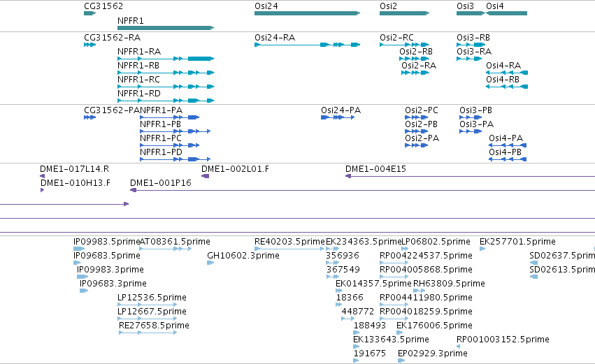Click the NPFR1-PB protein label
This screenshot has height=364, width=595.
[x=161, y=124]
